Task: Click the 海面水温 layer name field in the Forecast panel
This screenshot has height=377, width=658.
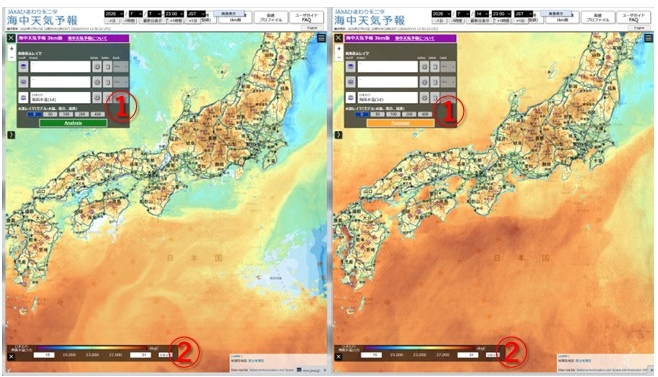Action: [387, 97]
